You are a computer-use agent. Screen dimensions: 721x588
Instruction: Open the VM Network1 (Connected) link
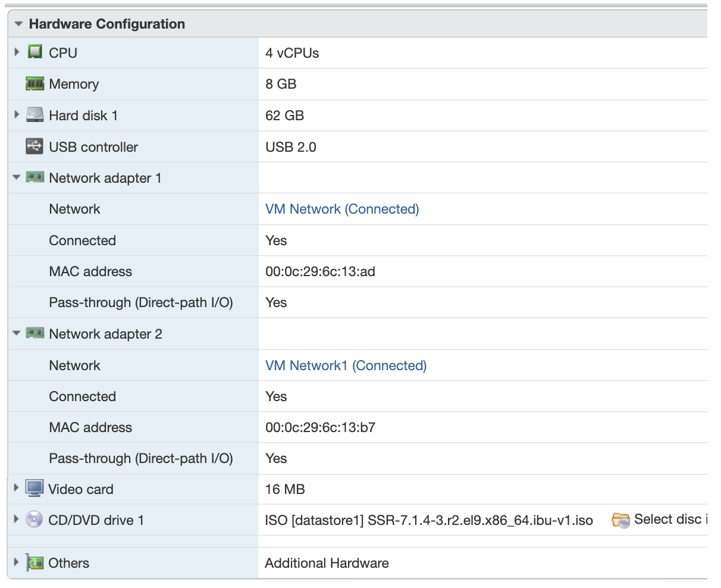point(346,365)
